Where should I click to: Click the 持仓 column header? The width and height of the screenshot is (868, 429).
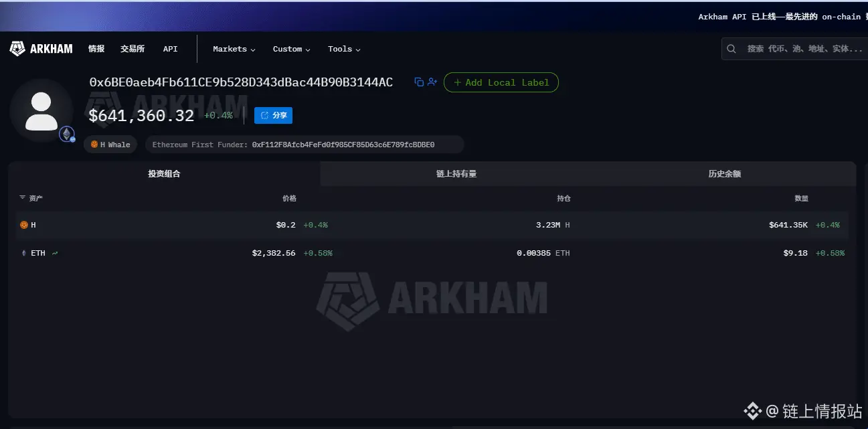[563, 198]
